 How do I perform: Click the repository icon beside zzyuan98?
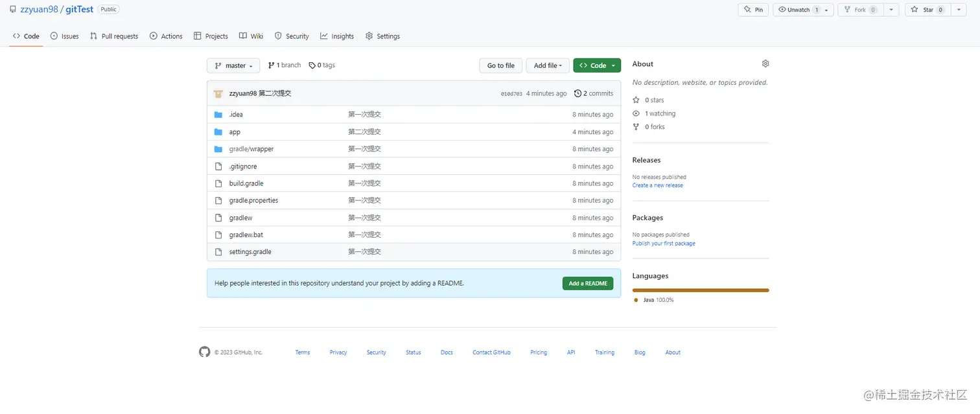coord(13,10)
